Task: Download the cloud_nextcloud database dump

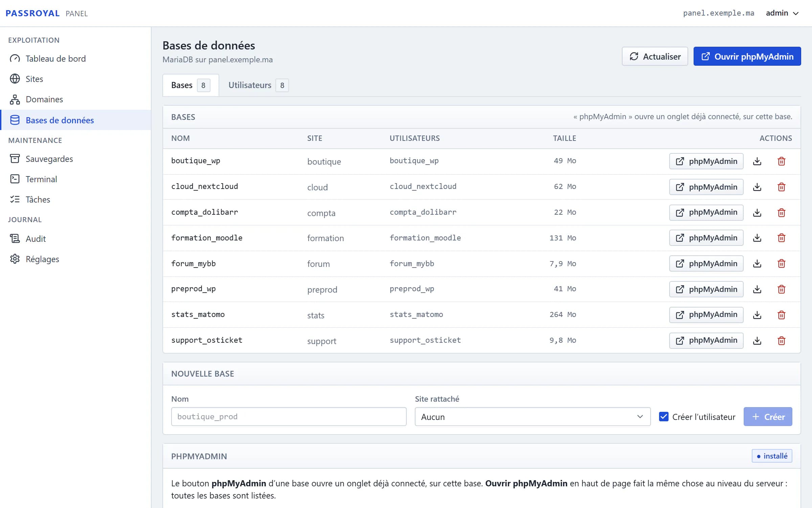Action: pos(757,187)
